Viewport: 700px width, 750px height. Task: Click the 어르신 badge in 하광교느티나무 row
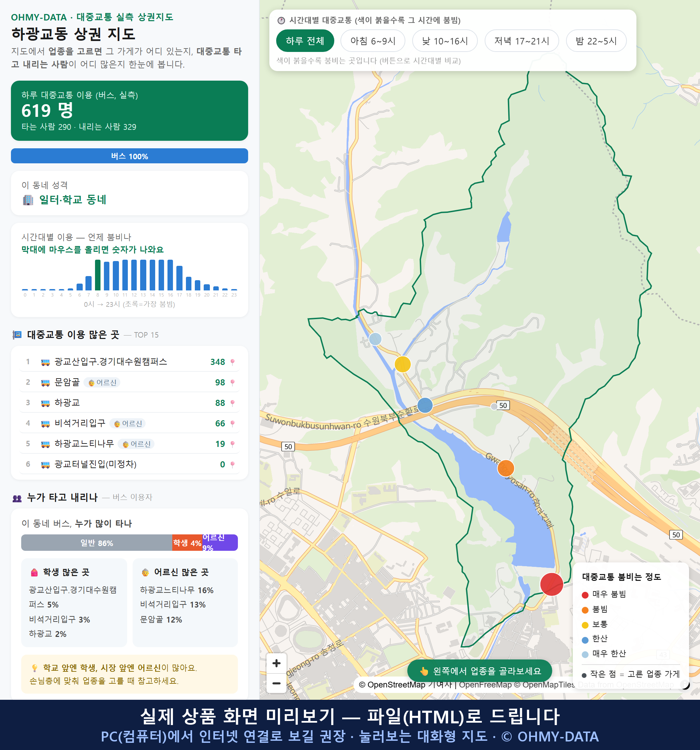[136, 444]
